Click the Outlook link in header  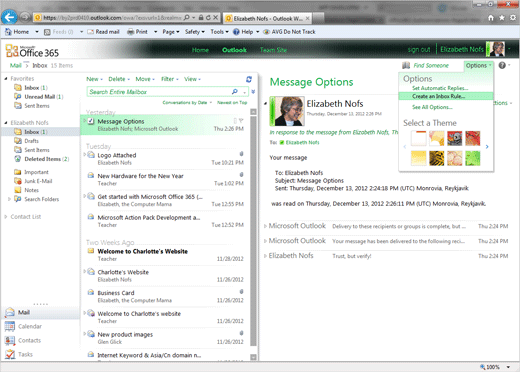pyautogui.click(x=234, y=50)
